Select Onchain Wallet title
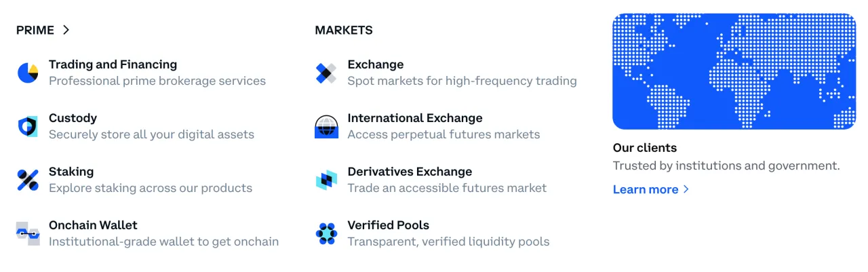This screenshot has width=868, height=272. pyautogui.click(x=93, y=225)
